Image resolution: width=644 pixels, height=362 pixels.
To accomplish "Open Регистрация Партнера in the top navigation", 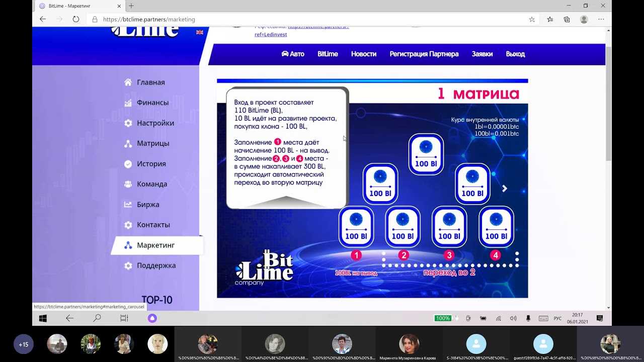I will tap(424, 54).
